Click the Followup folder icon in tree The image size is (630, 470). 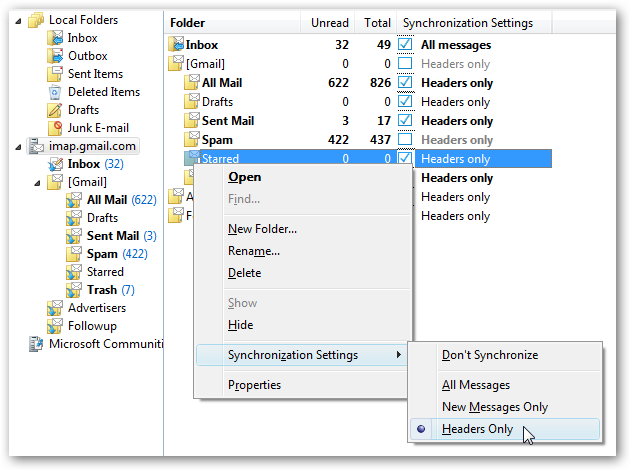pos(55,326)
